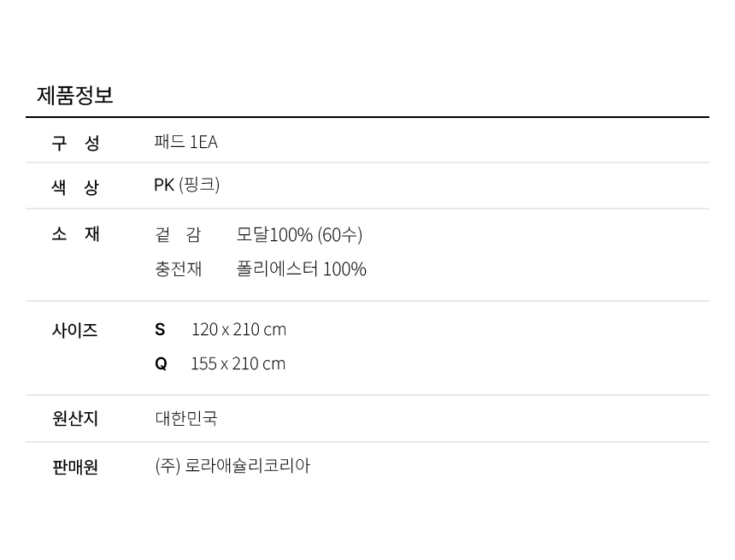Click the 충전재 sub-label
This screenshot has width=735, height=560.
pyautogui.click(x=178, y=268)
